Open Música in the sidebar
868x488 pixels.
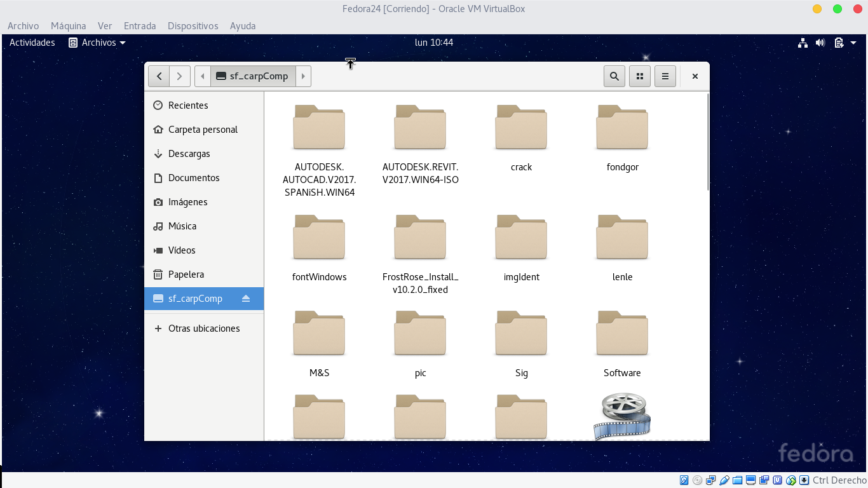tap(204, 226)
